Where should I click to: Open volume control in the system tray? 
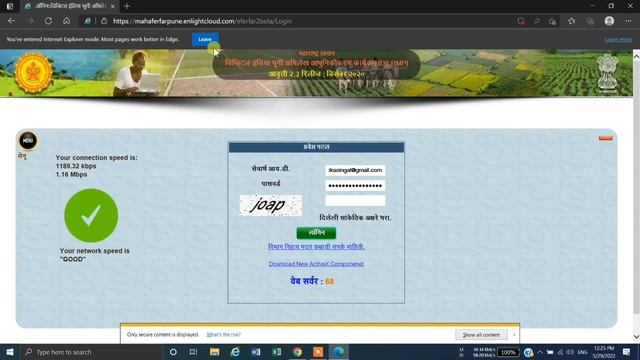point(570,352)
